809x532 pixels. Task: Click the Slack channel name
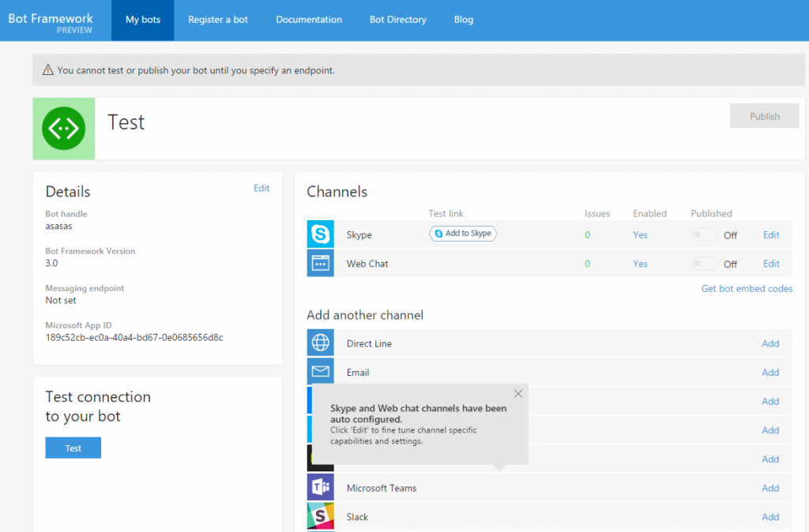tap(357, 516)
